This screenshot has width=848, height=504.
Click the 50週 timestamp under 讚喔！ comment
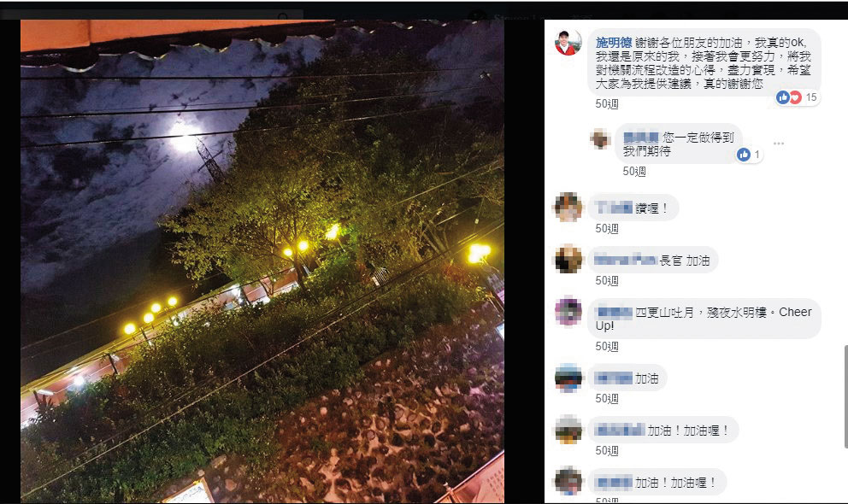(x=607, y=228)
